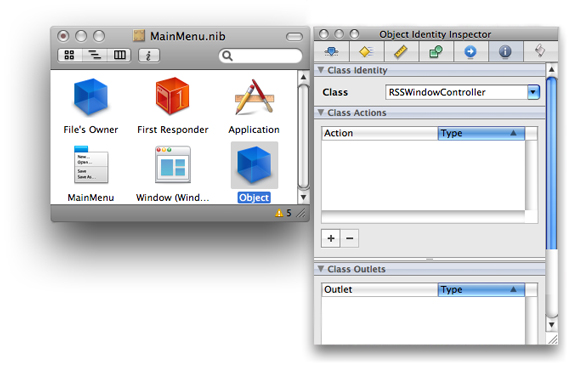Click the "First Responder" label
Viewport: 572px width, 367px height.
(x=173, y=130)
